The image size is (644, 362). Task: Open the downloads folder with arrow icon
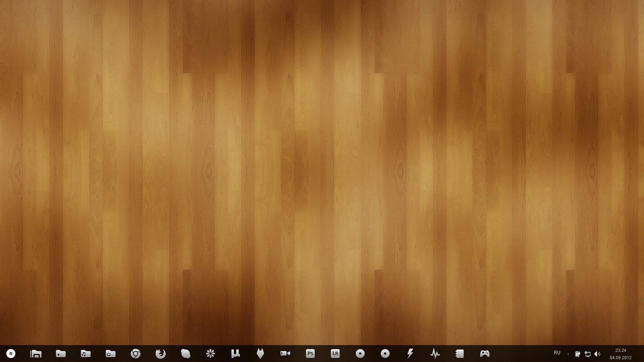[61, 354]
